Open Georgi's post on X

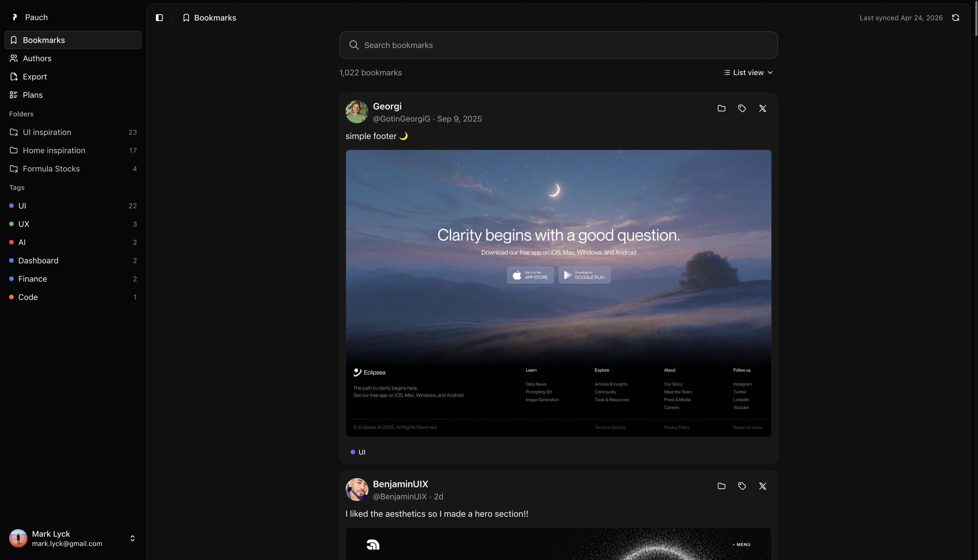(762, 108)
